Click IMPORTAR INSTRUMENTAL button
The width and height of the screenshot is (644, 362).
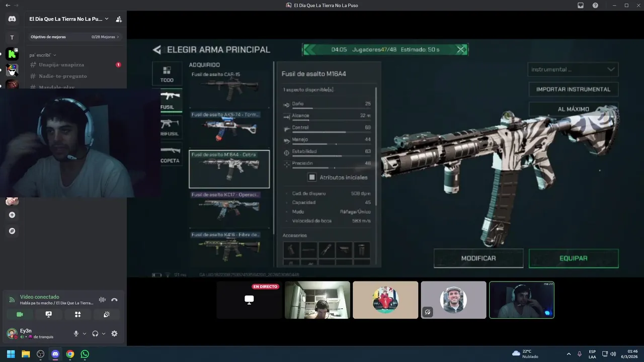573,89
